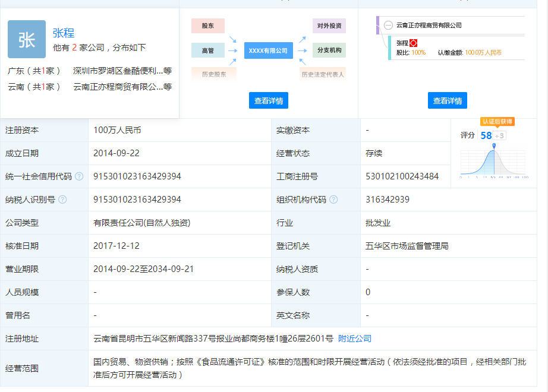548x392 pixels.
Task: Click the XXXX有限公司 center box
Action: pos(269,50)
